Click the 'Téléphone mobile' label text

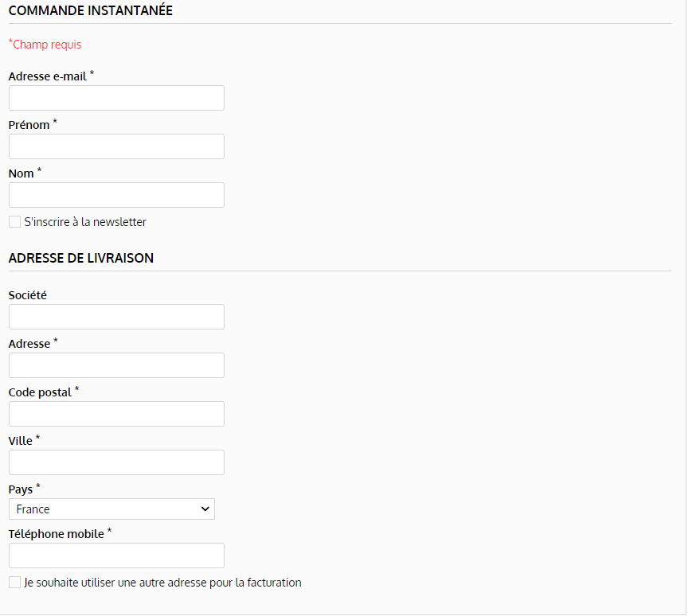[56, 534]
